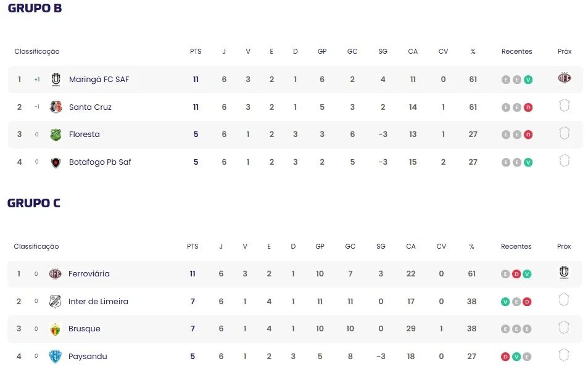Click the Santa Cruz team crest icon
This screenshot has height=385, width=588.
tap(56, 107)
